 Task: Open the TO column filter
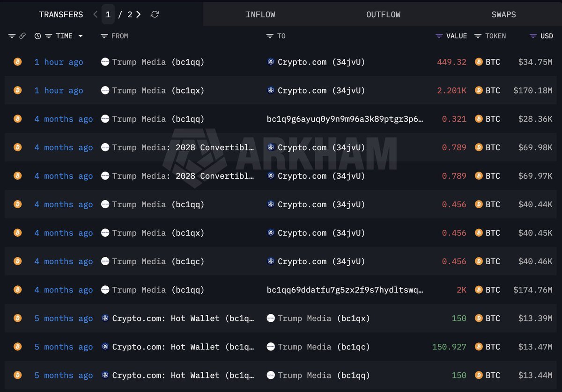point(270,36)
